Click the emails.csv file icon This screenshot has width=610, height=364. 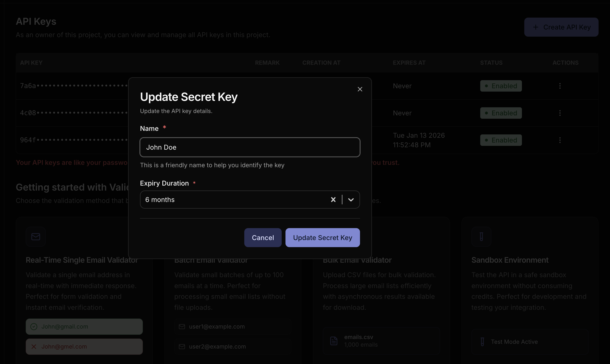click(x=334, y=341)
